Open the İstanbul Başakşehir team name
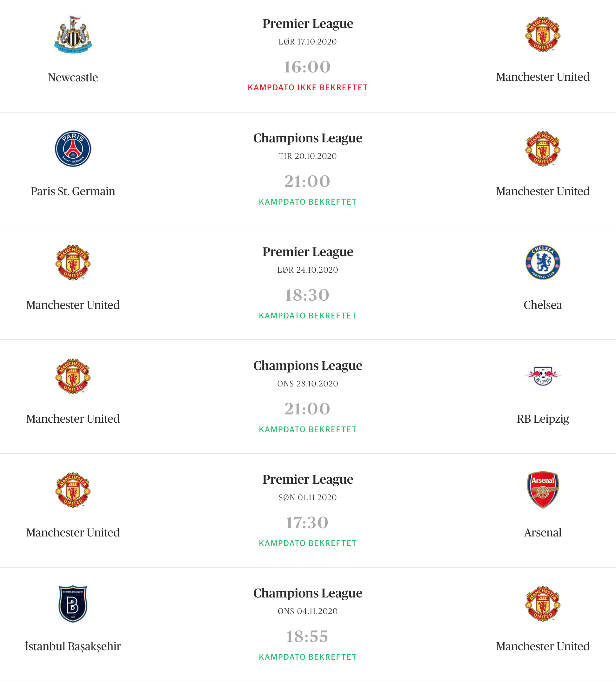Image resolution: width=616 pixels, height=682 pixels. [73, 646]
